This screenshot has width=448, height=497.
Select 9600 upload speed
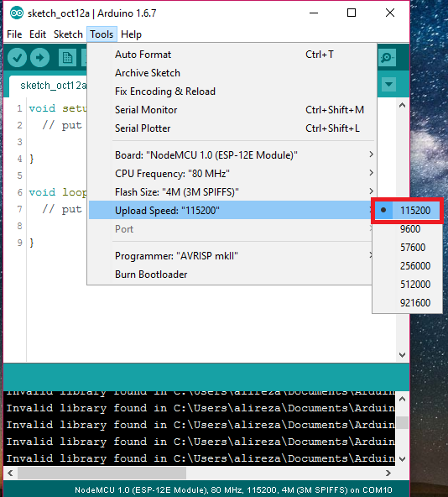pyautogui.click(x=408, y=229)
